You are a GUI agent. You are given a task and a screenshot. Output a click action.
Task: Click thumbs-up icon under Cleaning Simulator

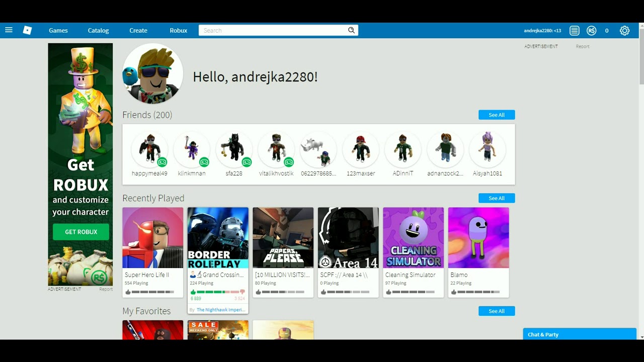(x=388, y=292)
